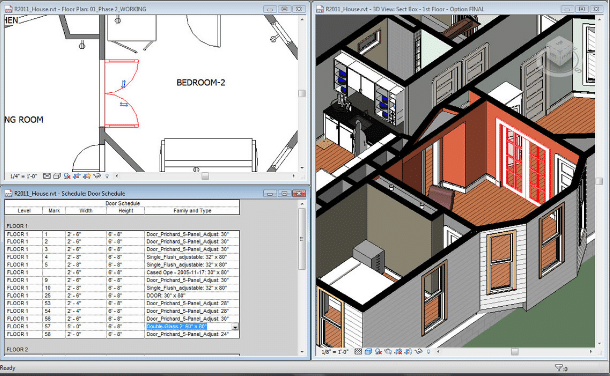Click the FLOOR 2 group header in schedule

tap(18, 350)
